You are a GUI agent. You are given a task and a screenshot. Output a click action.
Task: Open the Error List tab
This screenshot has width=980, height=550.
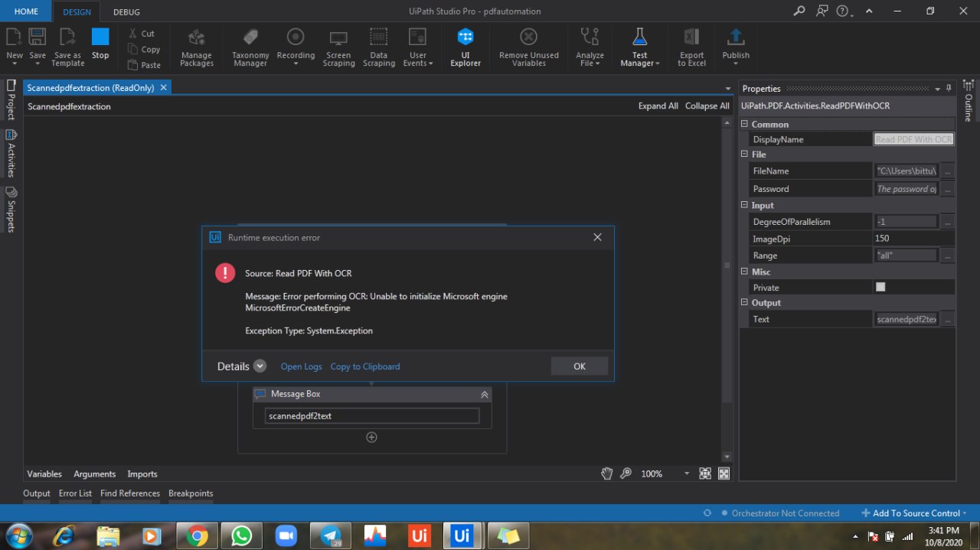[x=75, y=493]
